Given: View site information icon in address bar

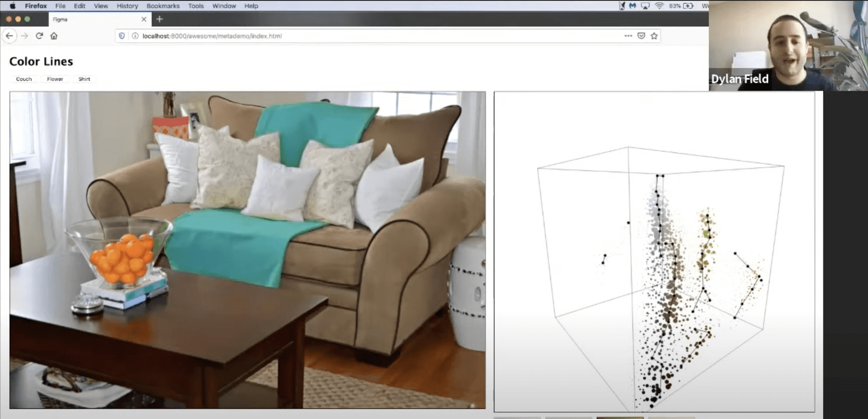Looking at the screenshot, I should point(135,36).
